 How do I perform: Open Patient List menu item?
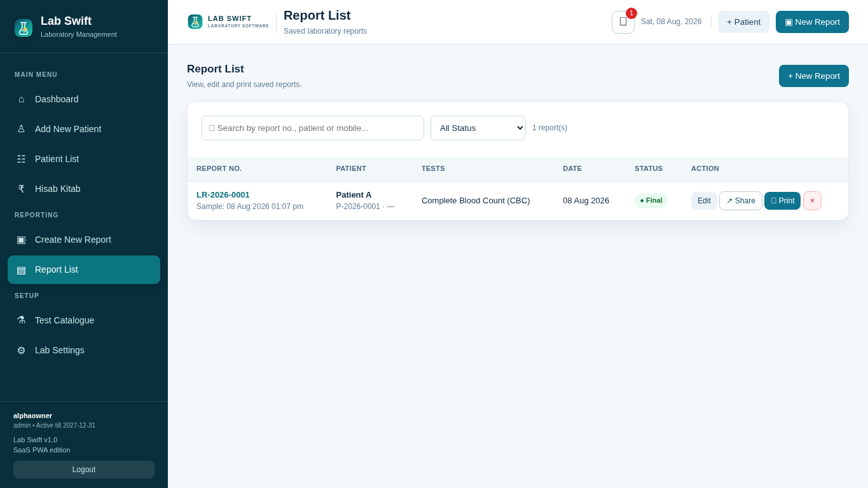click(84, 159)
